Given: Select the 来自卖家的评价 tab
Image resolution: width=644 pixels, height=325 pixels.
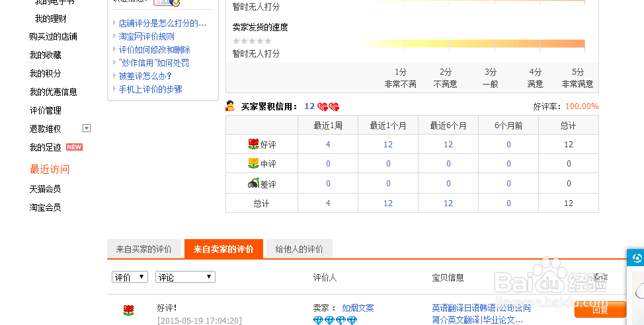Looking at the screenshot, I should (223, 249).
